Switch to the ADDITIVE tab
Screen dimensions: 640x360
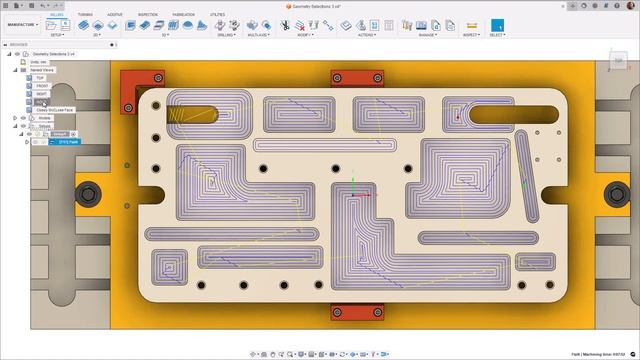pos(115,15)
